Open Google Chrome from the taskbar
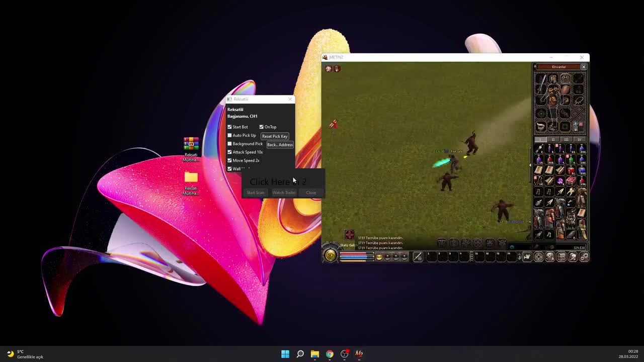Viewport: 644px width, 362px height. [x=330, y=354]
